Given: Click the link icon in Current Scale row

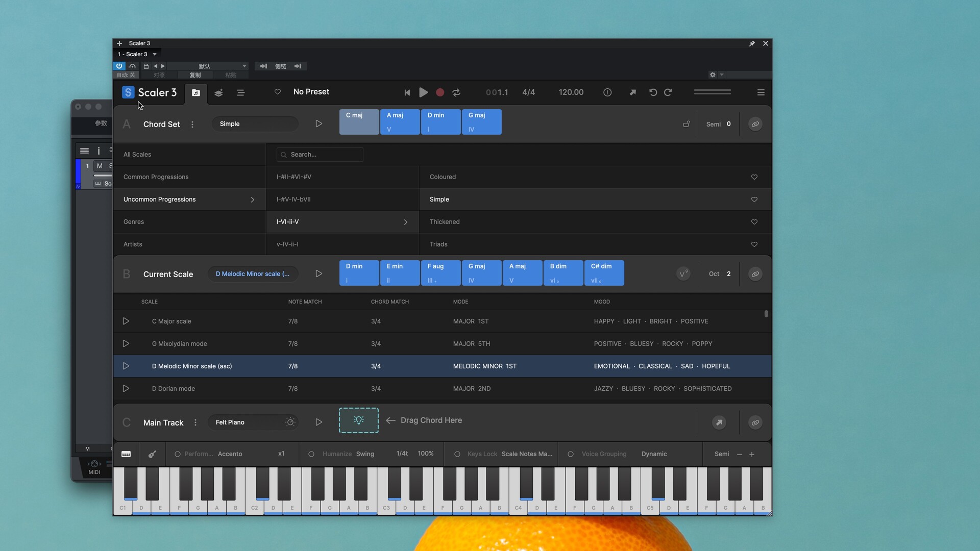Looking at the screenshot, I should [755, 274].
